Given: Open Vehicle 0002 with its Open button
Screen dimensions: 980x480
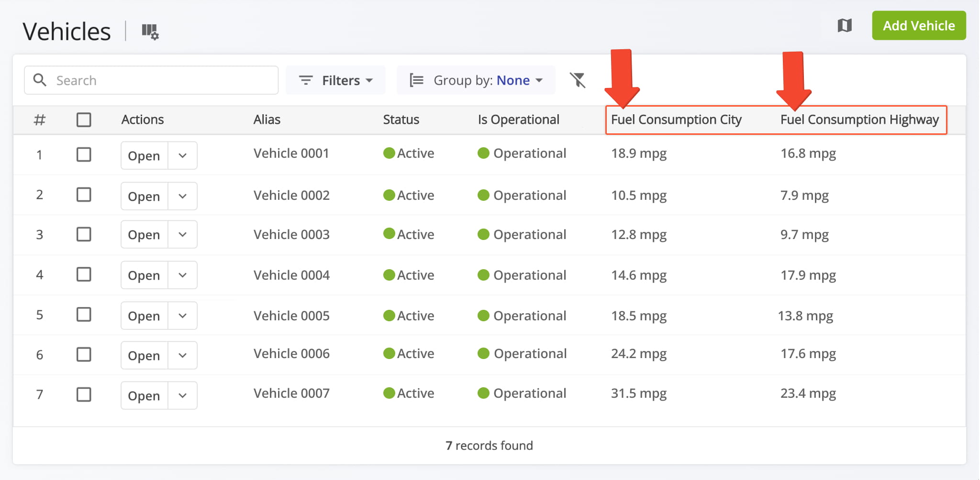Looking at the screenshot, I should (144, 196).
